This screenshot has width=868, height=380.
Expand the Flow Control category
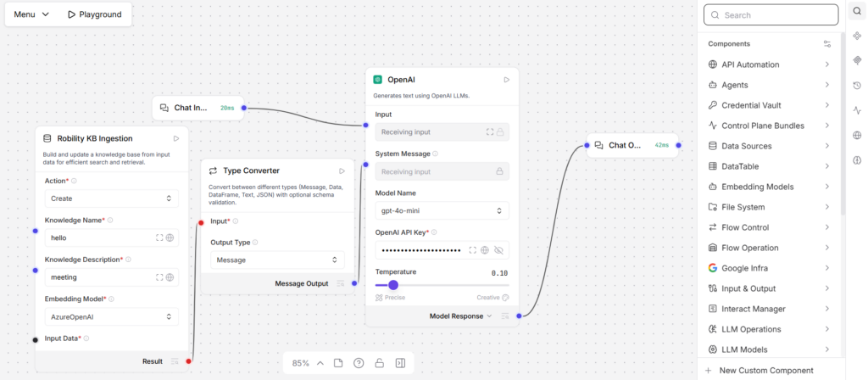[770, 227]
